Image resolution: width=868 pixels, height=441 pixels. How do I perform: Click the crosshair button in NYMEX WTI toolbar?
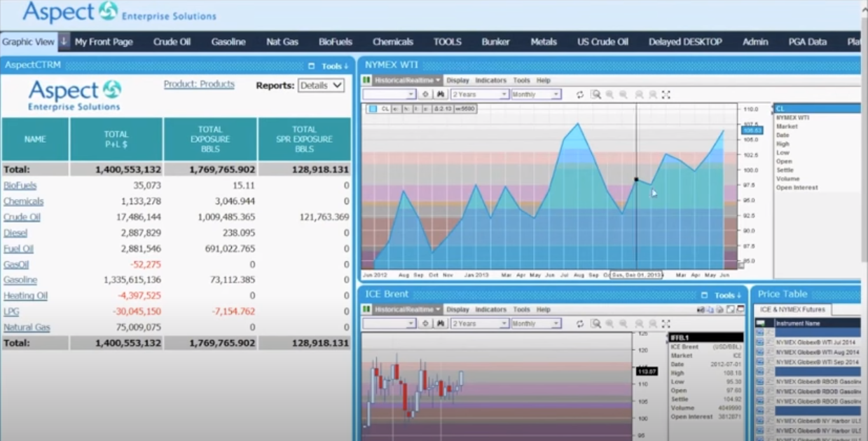tap(425, 94)
